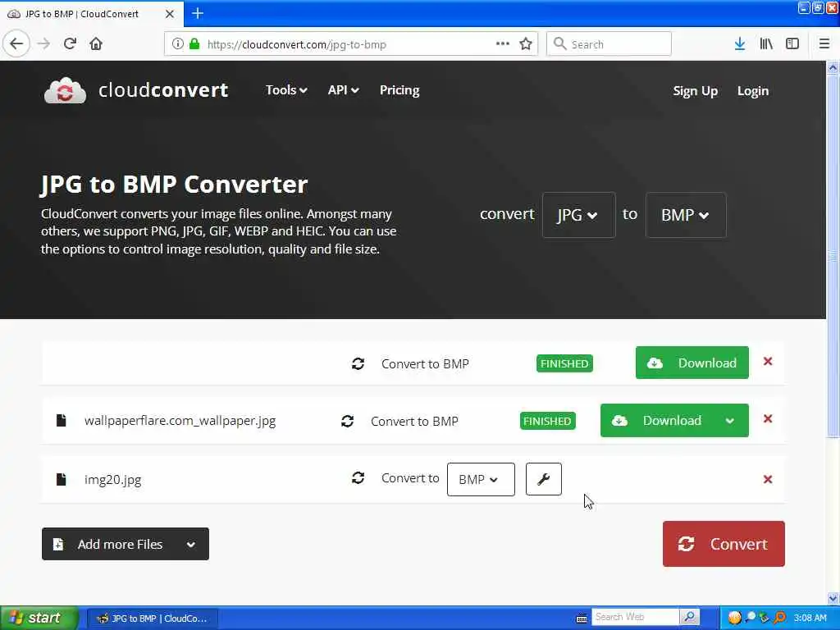Bookmark this page with the star icon
The image size is (840, 630).
[x=526, y=44]
